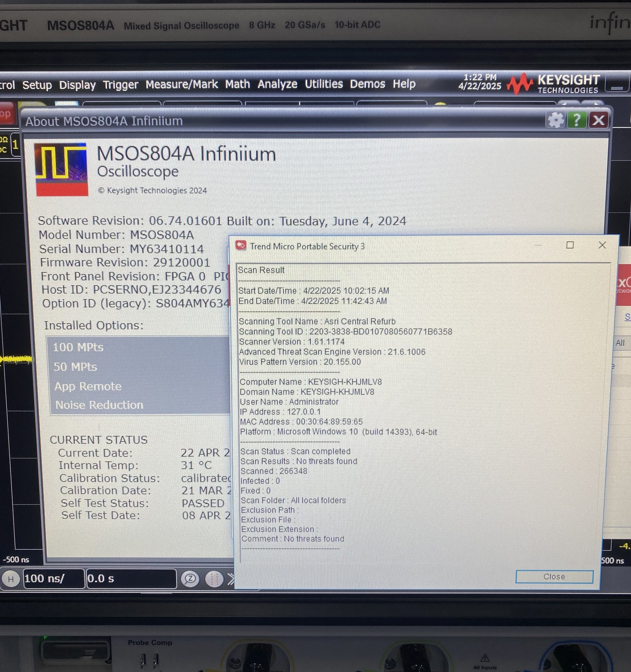Click the 1:22 PM date and time display
631x672 pixels.
[480, 82]
